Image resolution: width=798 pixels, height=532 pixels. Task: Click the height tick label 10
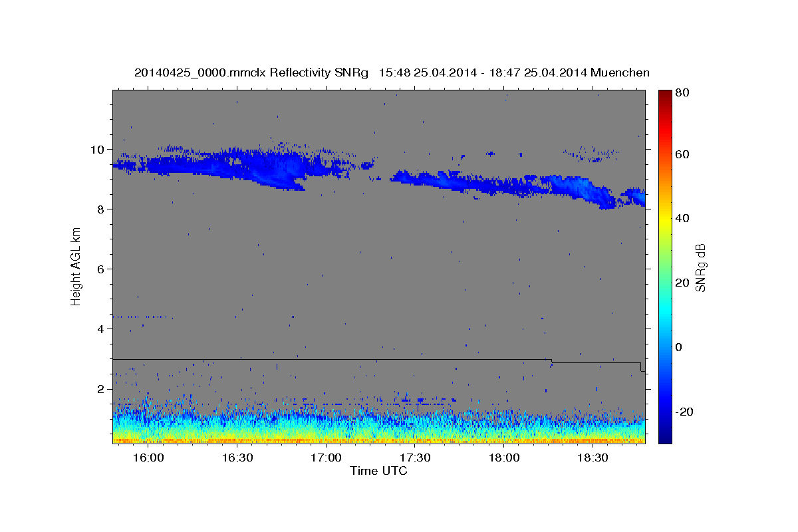click(99, 149)
